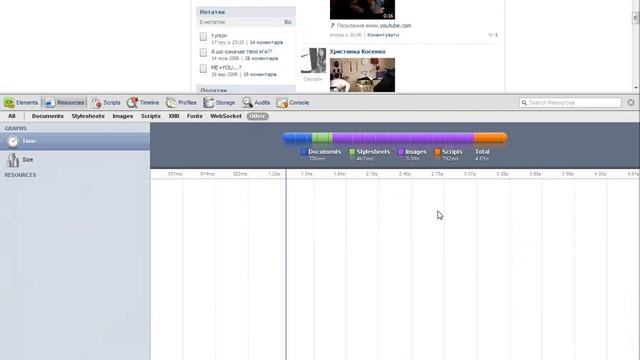
Task: Open the Timeline panel icon
Action: [132, 103]
